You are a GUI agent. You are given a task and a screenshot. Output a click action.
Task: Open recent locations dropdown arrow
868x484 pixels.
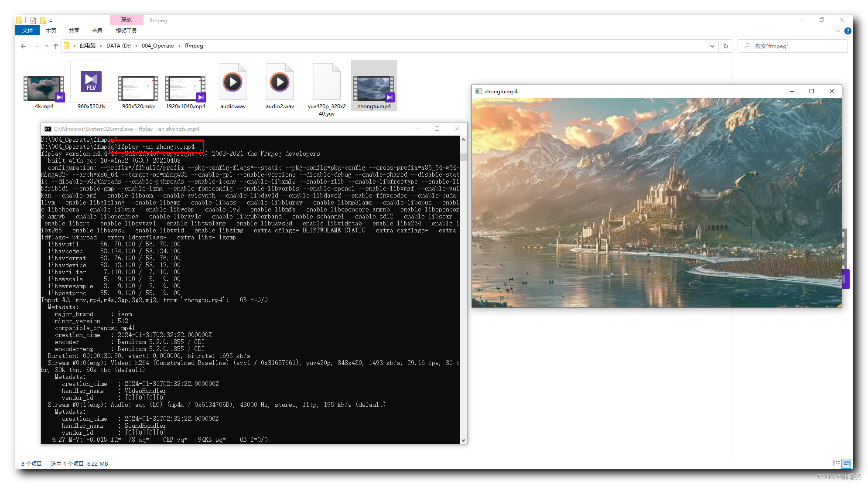[x=47, y=46]
